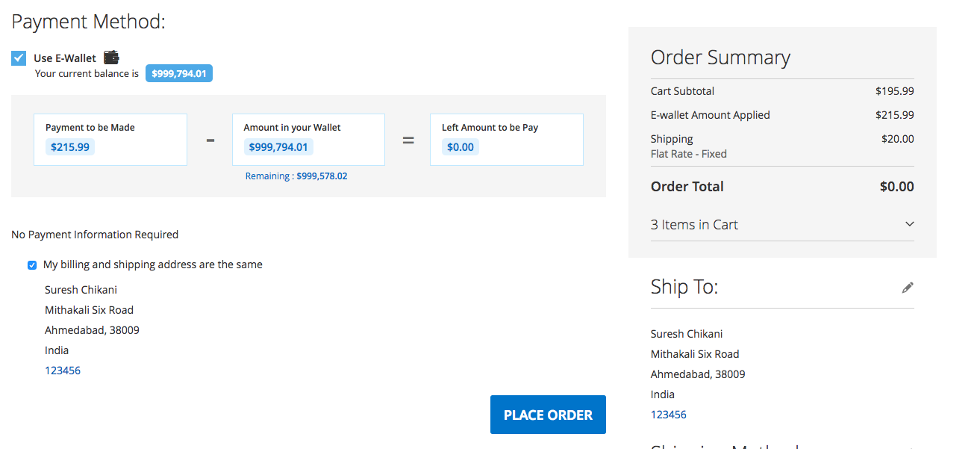Click the Amount in your Wallet box
This screenshot has width=980, height=449.
pos(308,140)
